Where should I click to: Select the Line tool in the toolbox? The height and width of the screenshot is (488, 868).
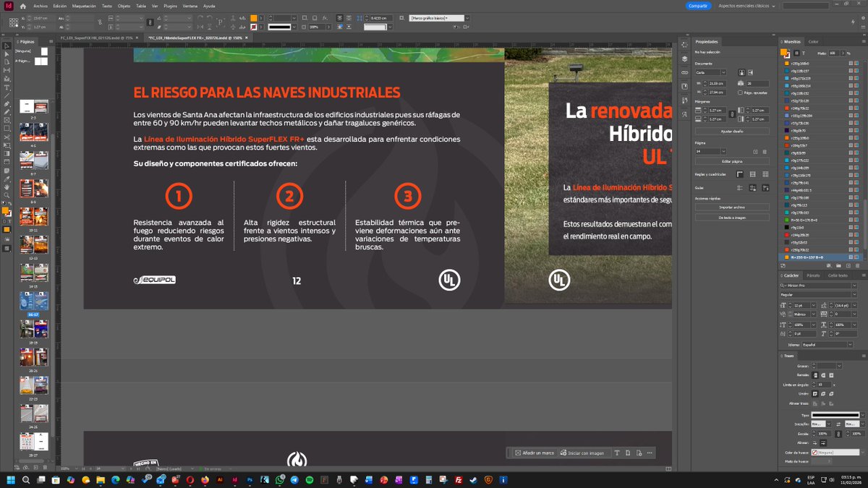[x=7, y=95]
